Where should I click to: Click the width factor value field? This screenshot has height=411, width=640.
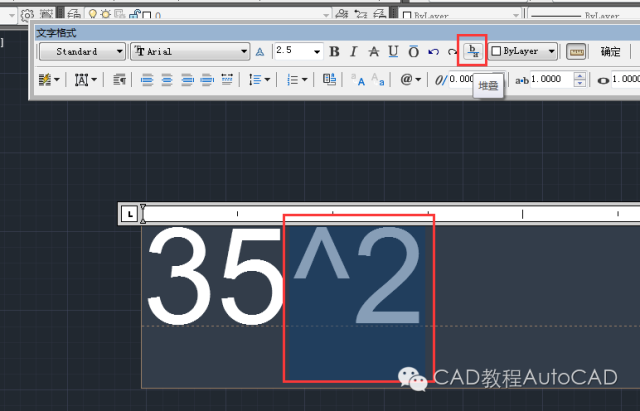pyautogui.click(x=625, y=79)
